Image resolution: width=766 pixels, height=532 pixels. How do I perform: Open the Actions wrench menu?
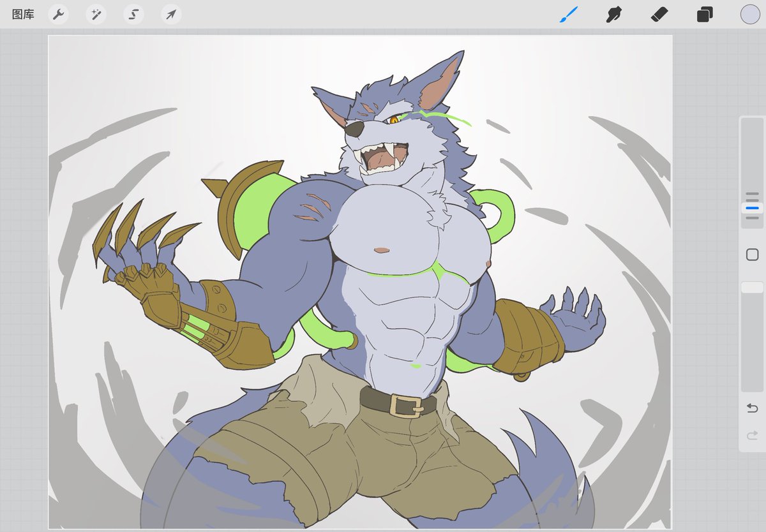click(x=58, y=14)
